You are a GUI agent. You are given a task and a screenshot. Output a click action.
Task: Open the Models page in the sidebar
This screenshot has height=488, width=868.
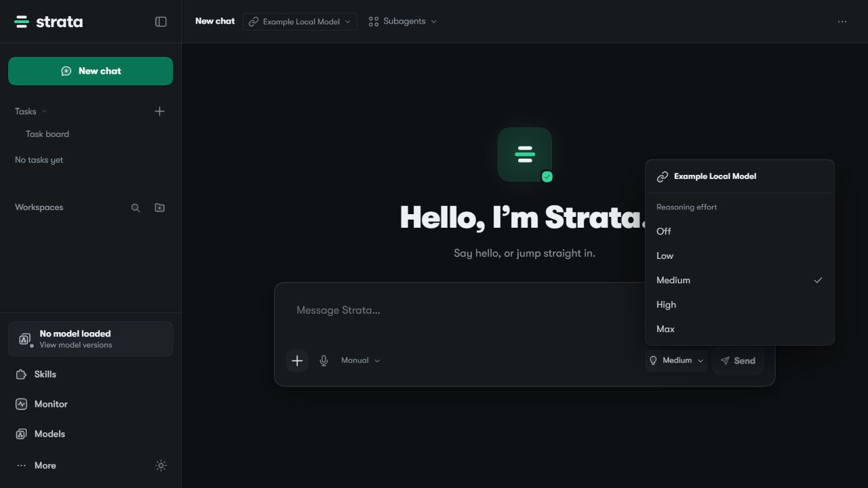90,434
